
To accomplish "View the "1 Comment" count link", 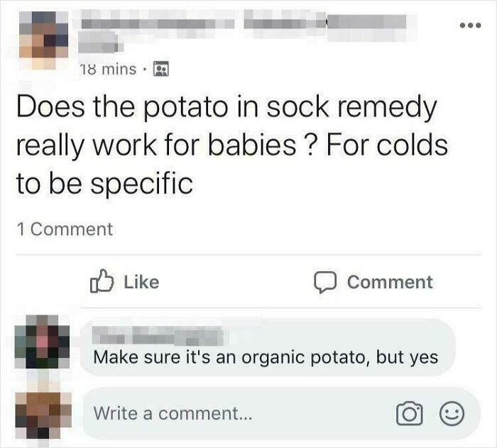I will [x=64, y=229].
